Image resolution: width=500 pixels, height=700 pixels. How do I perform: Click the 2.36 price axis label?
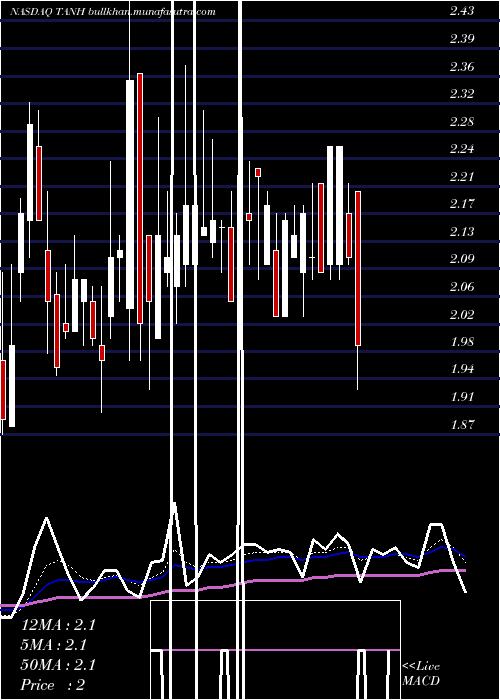pyautogui.click(x=462, y=67)
